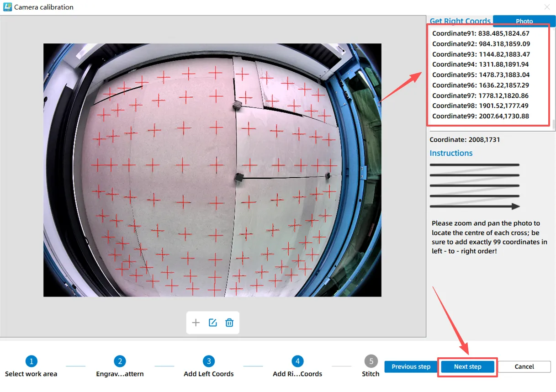This screenshot has height=392, width=556.
Task: Proceed with the Next step button
Action: click(x=467, y=367)
